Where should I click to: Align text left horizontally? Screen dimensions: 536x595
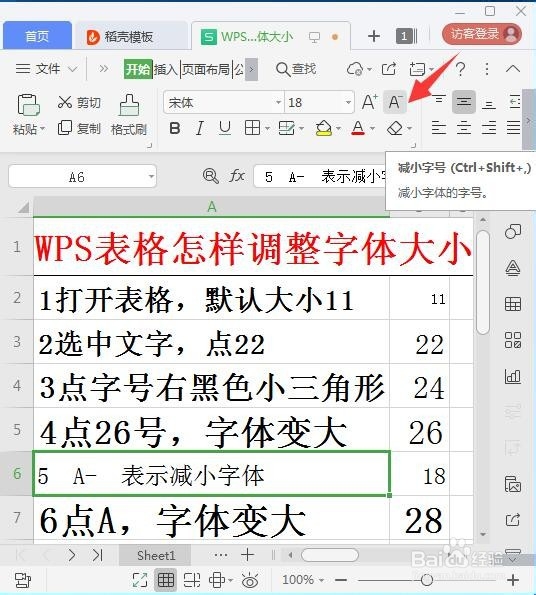pyautogui.click(x=439, y=128)
